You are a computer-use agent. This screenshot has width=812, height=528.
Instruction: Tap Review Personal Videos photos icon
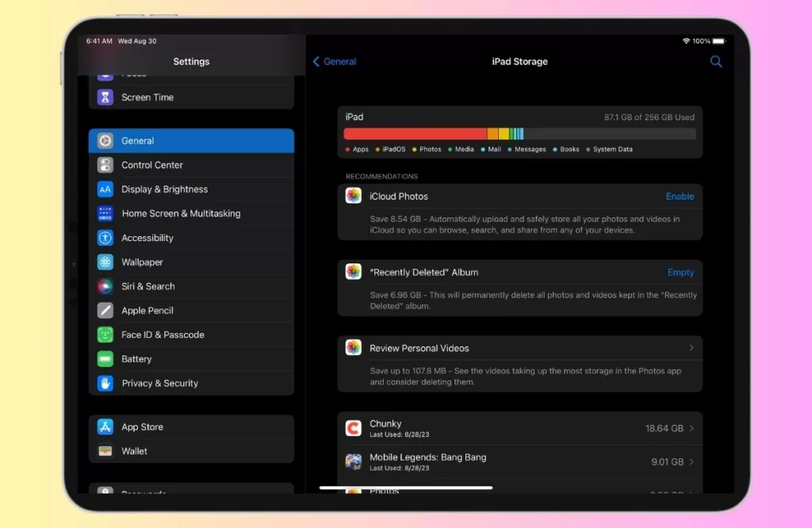tap(353, 347)
